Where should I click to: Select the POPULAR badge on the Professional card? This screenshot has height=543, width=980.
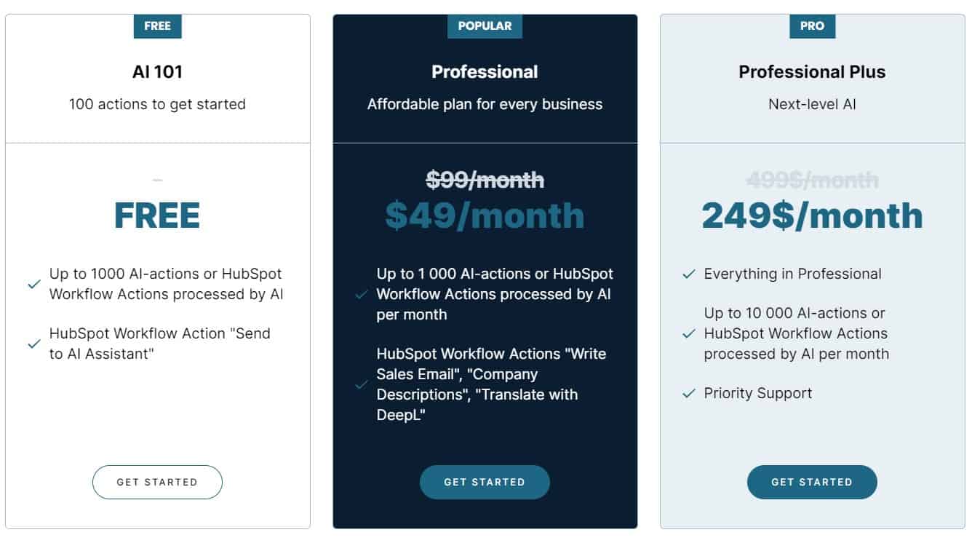pyautogui.click(x=485, y=25)
